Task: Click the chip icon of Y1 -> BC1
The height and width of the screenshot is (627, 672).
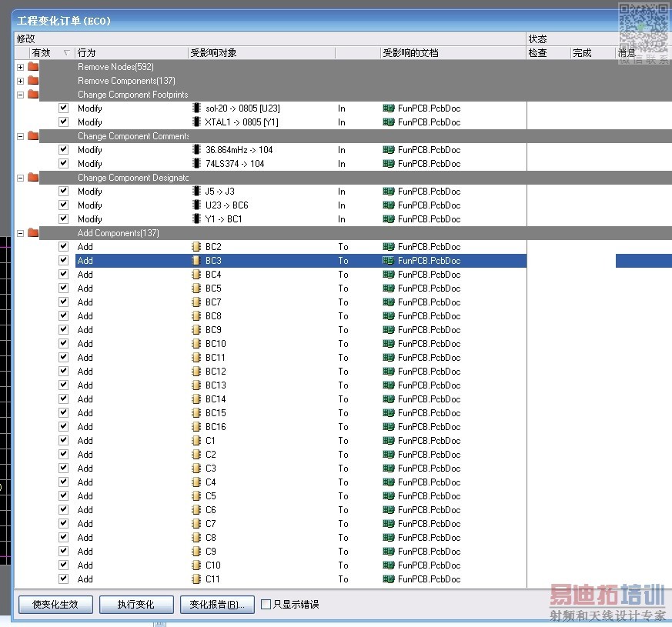Action: [197, 218]
